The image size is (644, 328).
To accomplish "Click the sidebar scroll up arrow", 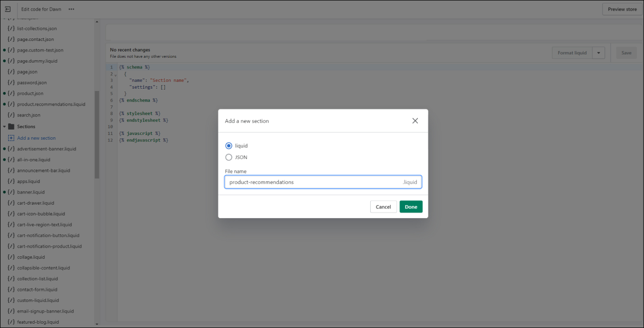I will (97, 21).
